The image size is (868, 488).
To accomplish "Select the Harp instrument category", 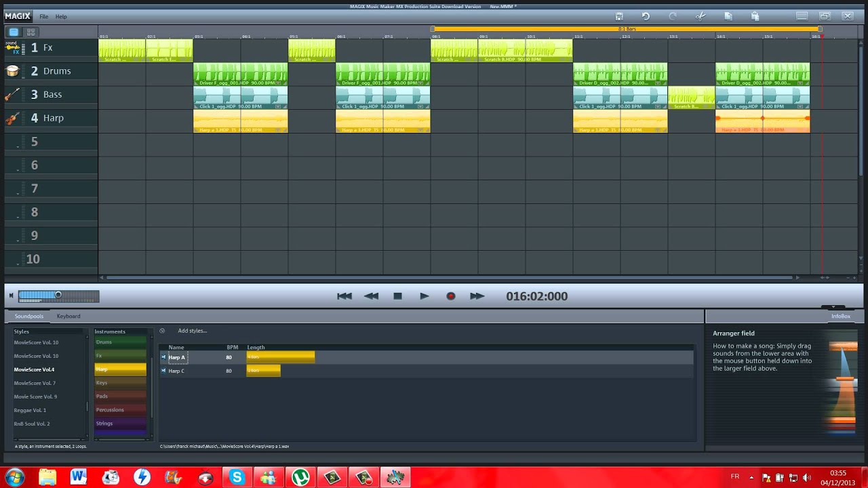I will 120,369.
